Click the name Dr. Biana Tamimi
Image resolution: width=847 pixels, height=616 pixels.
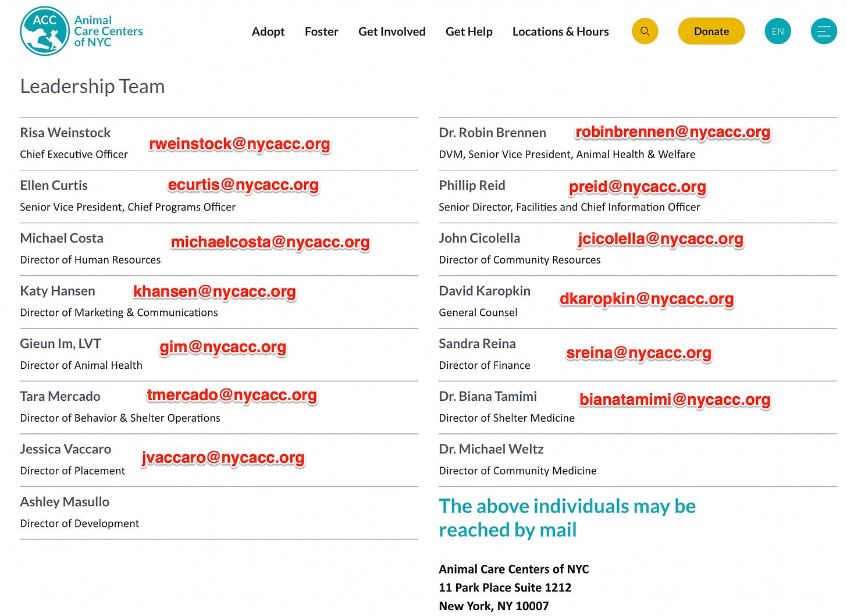tap(487, 397)
